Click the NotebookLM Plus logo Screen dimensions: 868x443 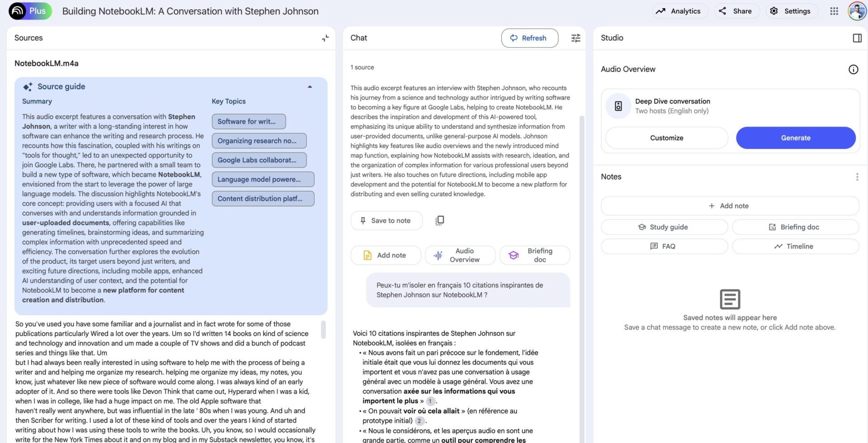click(30, 11)
